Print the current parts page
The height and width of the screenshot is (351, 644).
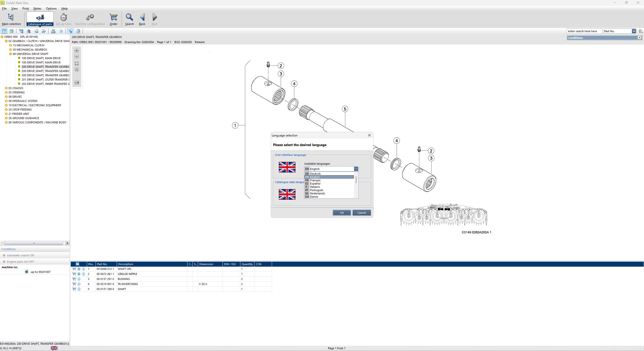pos(53,31)
